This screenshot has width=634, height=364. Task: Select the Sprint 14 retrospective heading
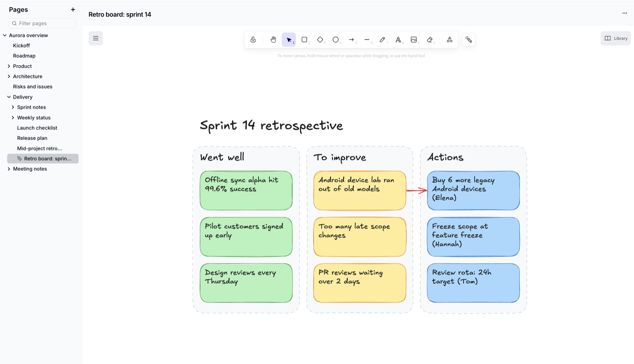coord(271,126)
